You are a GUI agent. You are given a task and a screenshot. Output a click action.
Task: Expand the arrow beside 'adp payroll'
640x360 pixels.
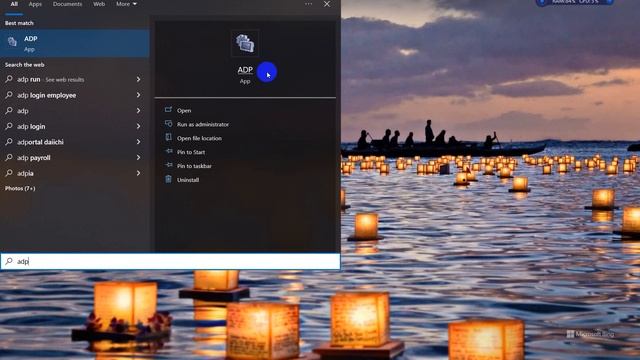click(138, 158)
